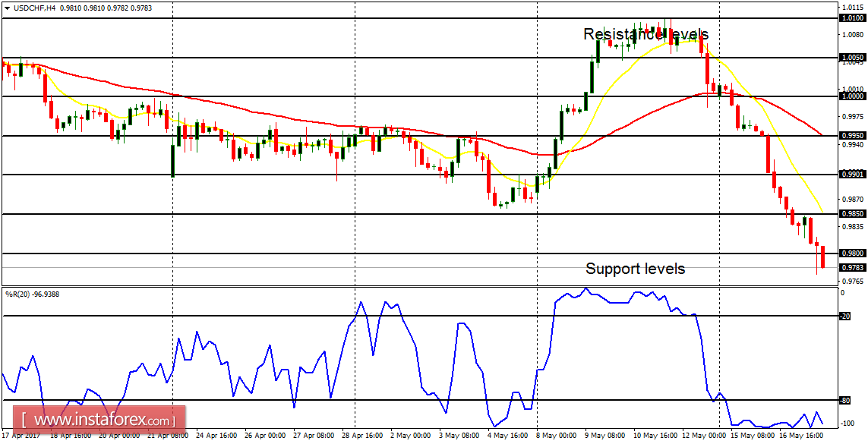Open the H4 timeframe selector
The image size is (868, 444).
[52, 10]
